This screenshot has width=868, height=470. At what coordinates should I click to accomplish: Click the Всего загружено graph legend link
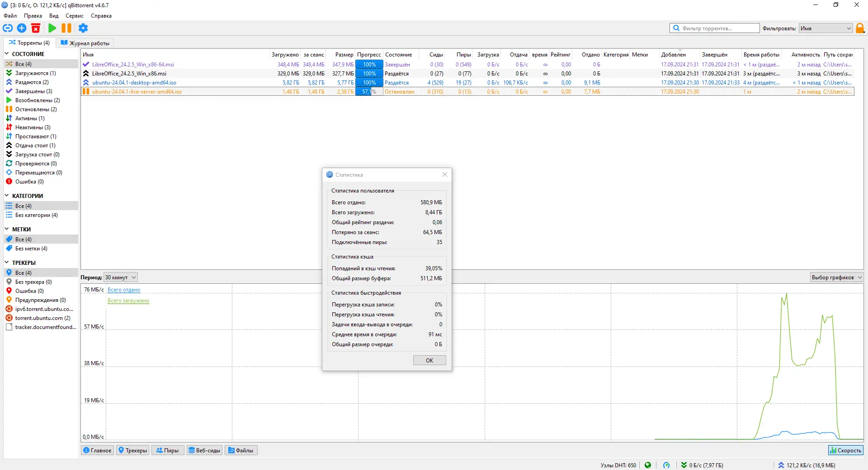[128, 301]
